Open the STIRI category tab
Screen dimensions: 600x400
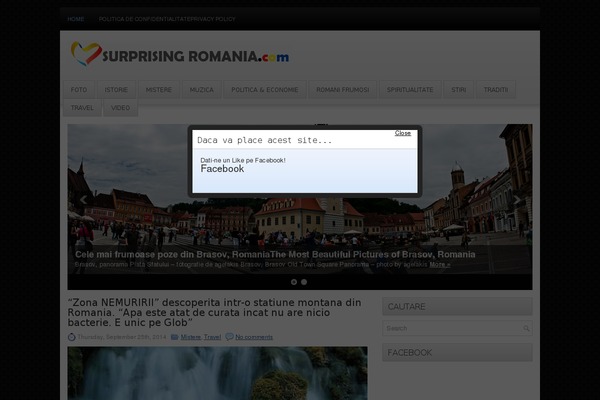pos(459,90)
